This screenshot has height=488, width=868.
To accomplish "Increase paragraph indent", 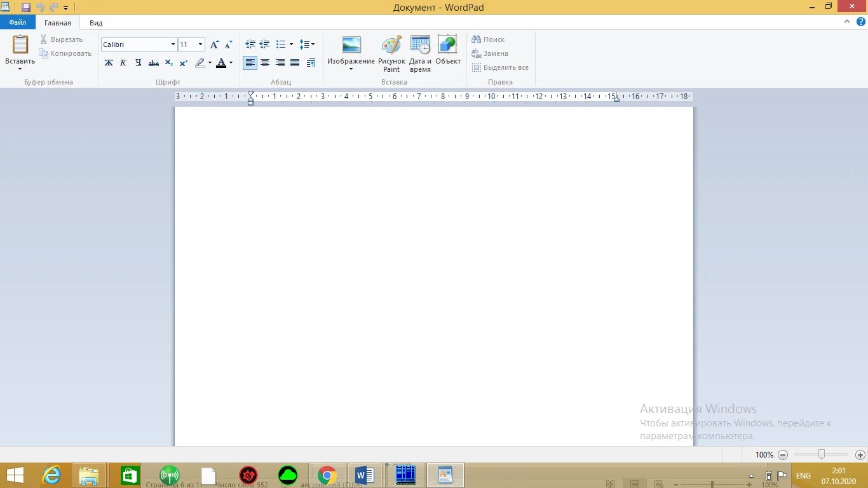I will tap(265, 44).
